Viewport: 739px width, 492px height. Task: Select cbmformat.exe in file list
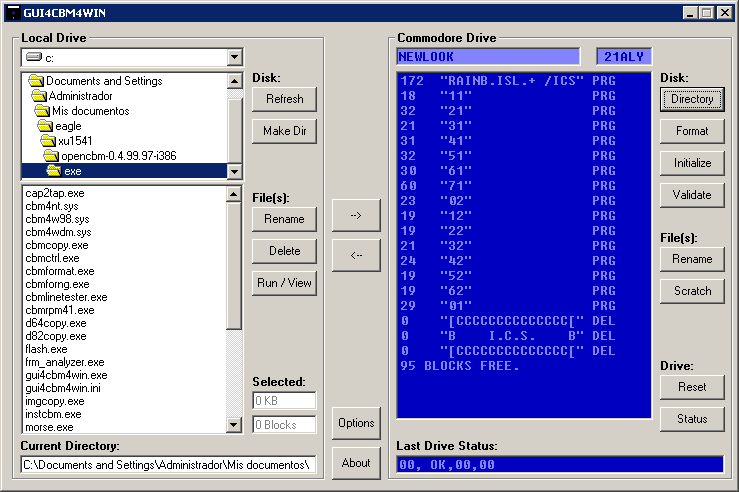point(60,271)
